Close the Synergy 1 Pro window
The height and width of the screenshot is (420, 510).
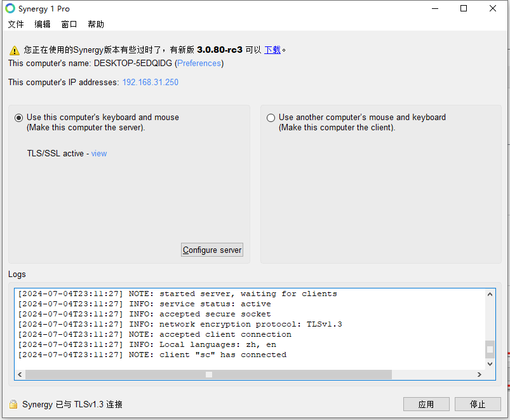click(x=493, y=8)
